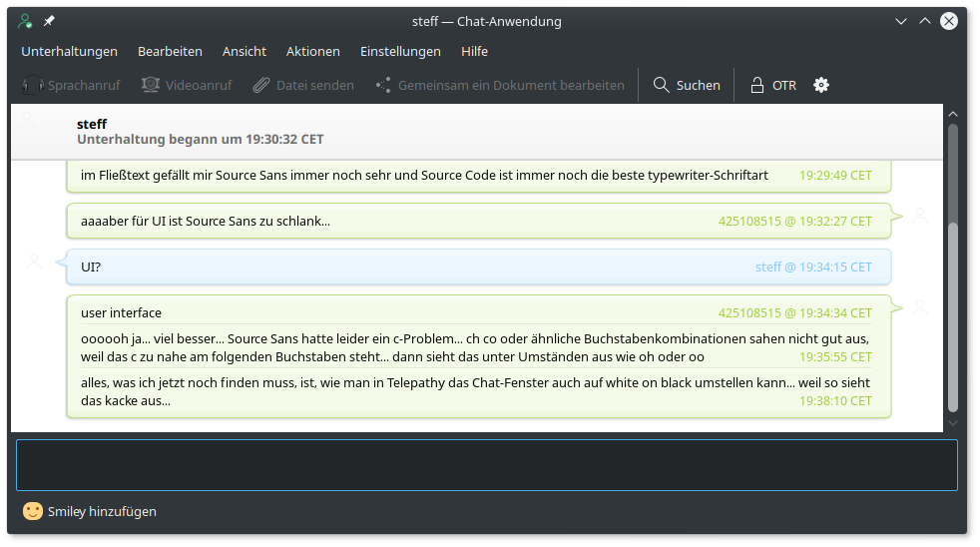The height and width of the screenshot is (547, 980).
Task: Click the timestamp '425108515 @ 19:32:27 CET'
Action: [x=795, y=222]
